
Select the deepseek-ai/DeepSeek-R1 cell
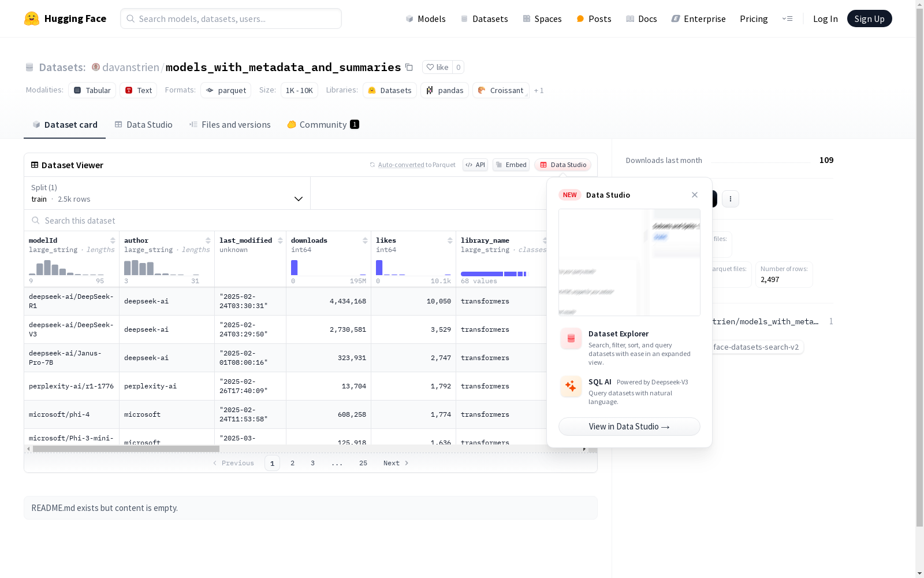click(72, 301)
